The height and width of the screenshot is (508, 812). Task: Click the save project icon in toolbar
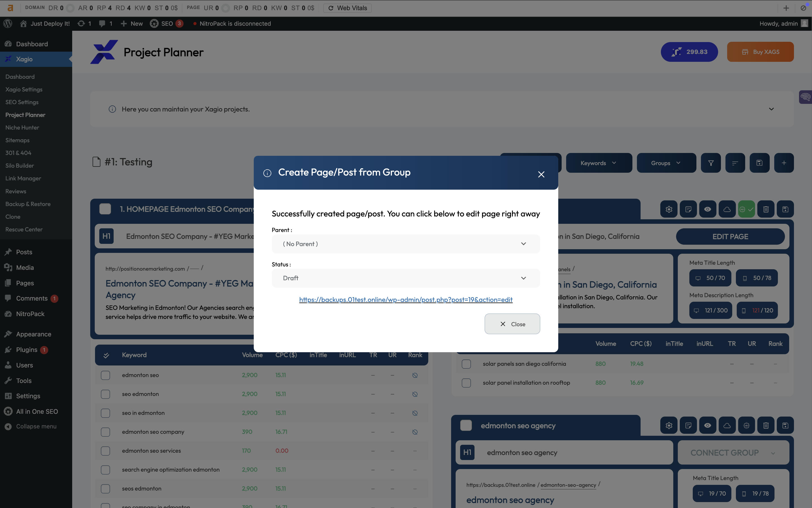pos(759,163)
